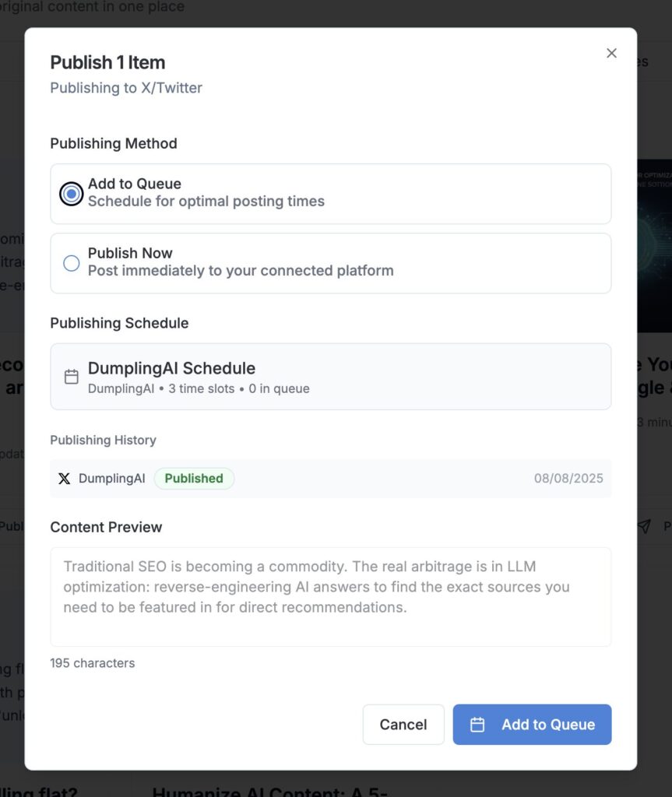The height and width of the screenshot is (797, 672).
Task: Click the calendar icon in Add to Queue button
Action: tap(477, 725)
